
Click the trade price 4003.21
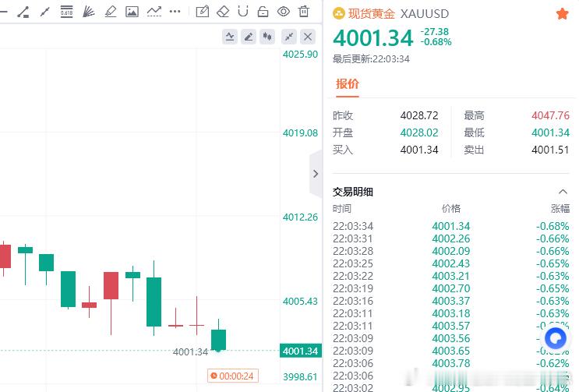pyautogui.click(x=451, y=276)
